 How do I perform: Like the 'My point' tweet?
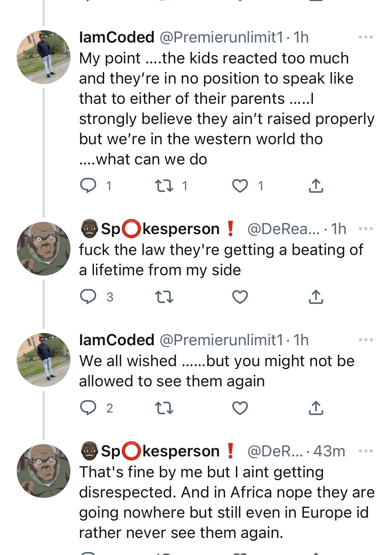[240, 186]
